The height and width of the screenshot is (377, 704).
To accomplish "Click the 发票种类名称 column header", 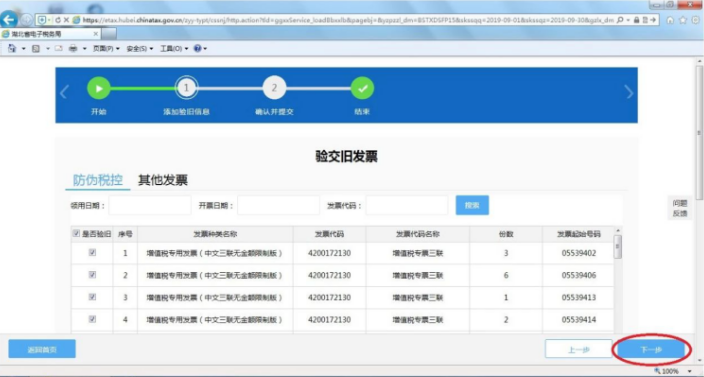I will (x=215, y=234).
